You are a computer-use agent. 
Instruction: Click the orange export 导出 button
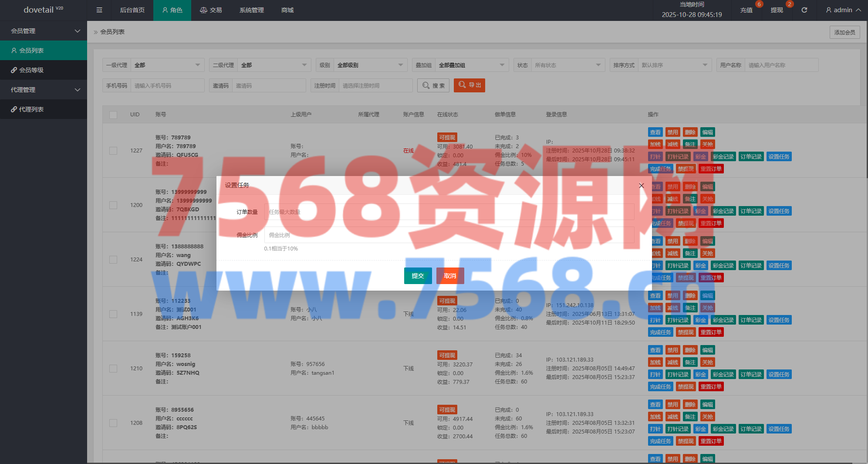[469, 85]
